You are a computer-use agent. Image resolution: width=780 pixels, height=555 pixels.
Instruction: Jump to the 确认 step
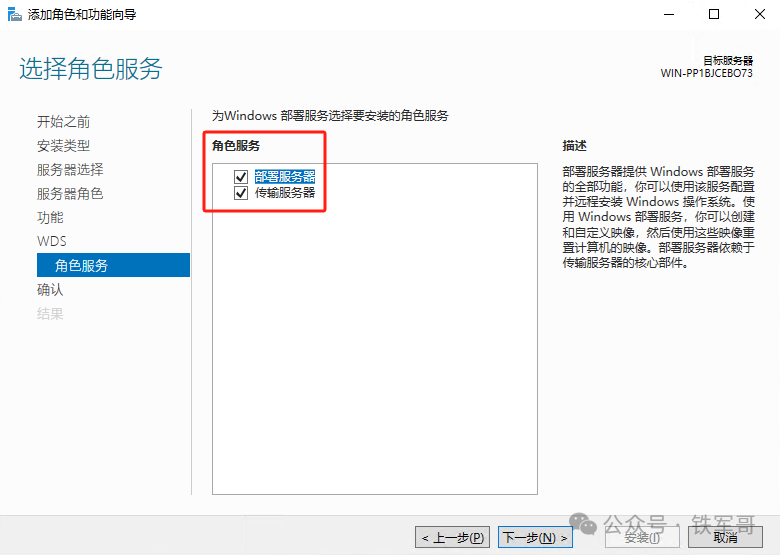[50, 289]
